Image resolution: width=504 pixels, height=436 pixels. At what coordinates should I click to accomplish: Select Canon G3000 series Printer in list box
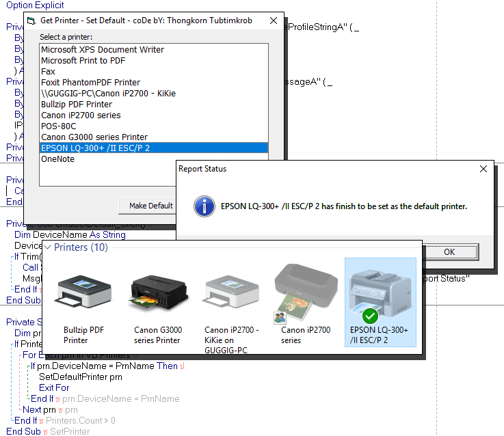[154, 137]
